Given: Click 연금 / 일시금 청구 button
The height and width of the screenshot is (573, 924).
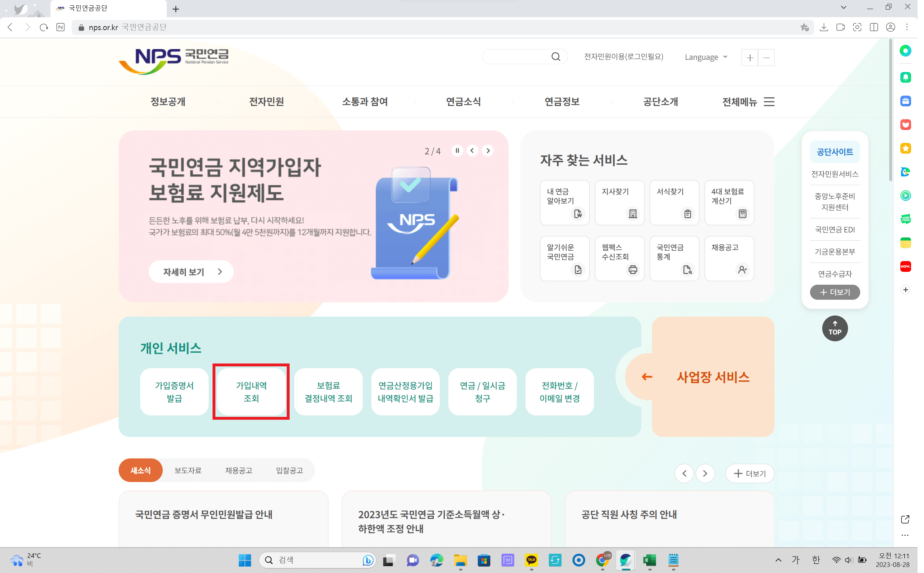Looking at the screenshot, I should (x=482, y=392).
